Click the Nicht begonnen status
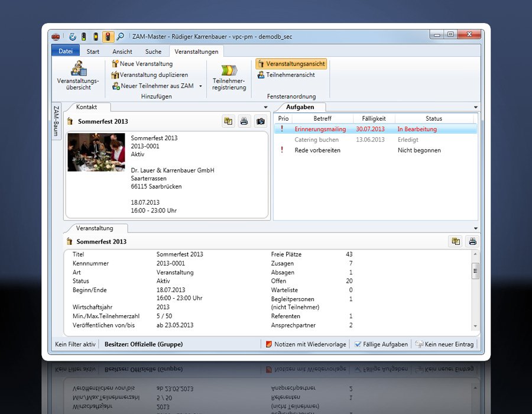 419,150
